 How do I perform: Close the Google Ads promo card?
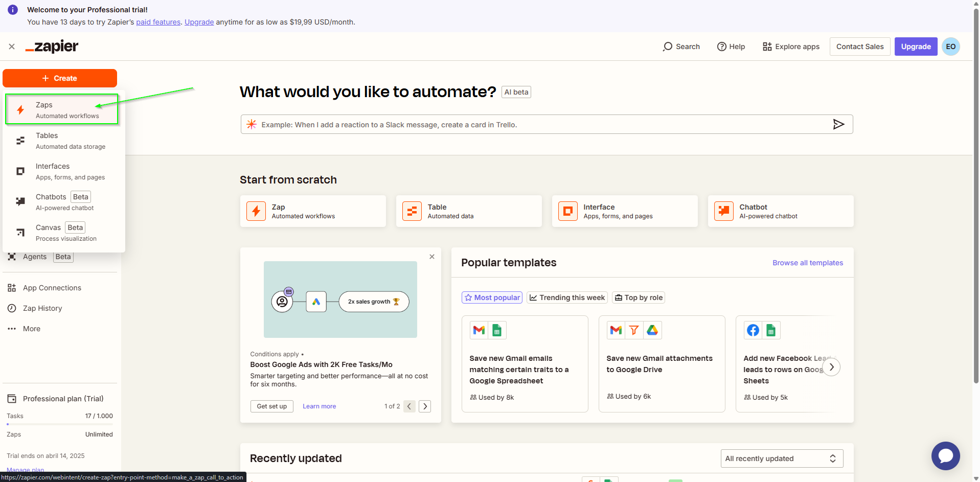(x=432, y=257)
